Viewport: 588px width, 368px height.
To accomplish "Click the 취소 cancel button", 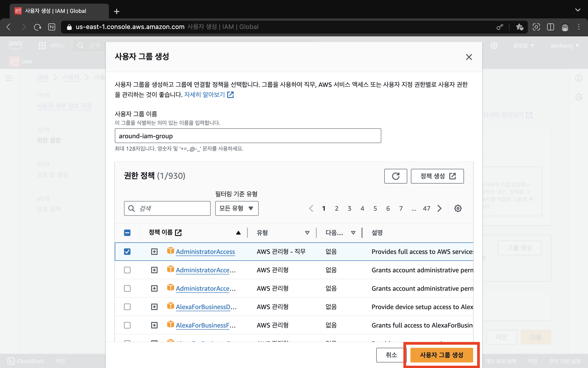I will point(391,355).
